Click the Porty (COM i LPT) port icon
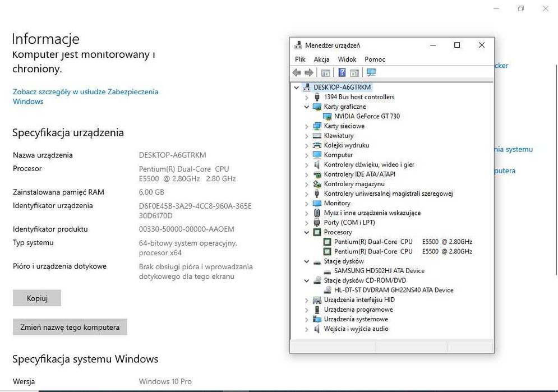 pyautogui.click(x=317, y=223)
